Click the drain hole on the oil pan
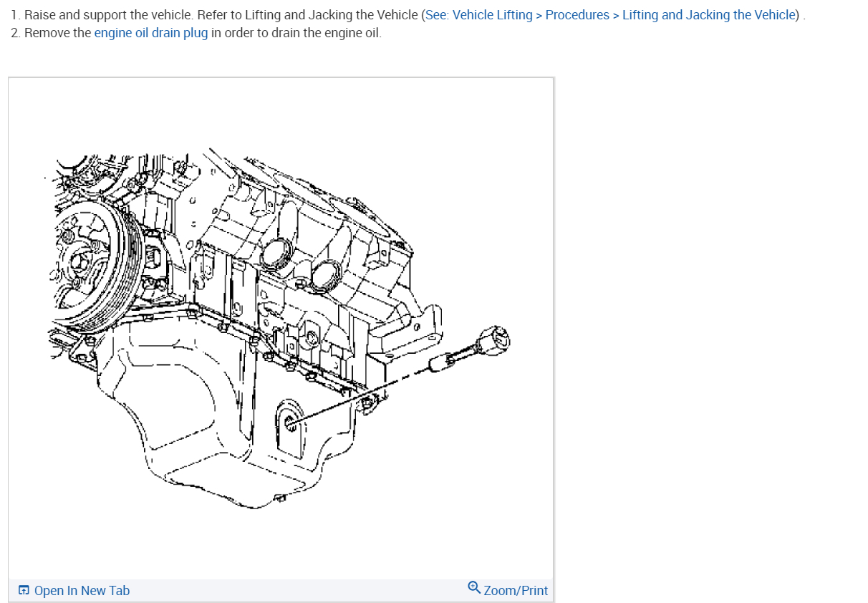This screenshot has height=603, width=868. click(291, 423)
